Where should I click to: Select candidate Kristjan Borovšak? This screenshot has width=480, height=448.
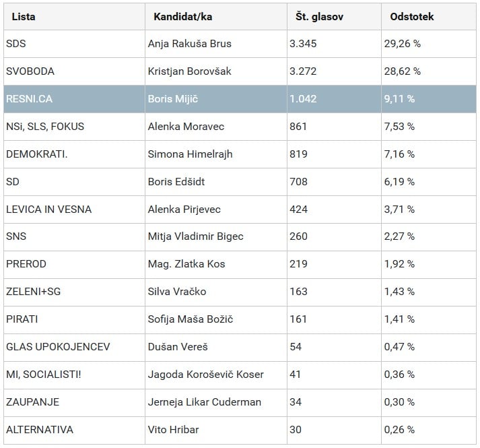[189, 71]
